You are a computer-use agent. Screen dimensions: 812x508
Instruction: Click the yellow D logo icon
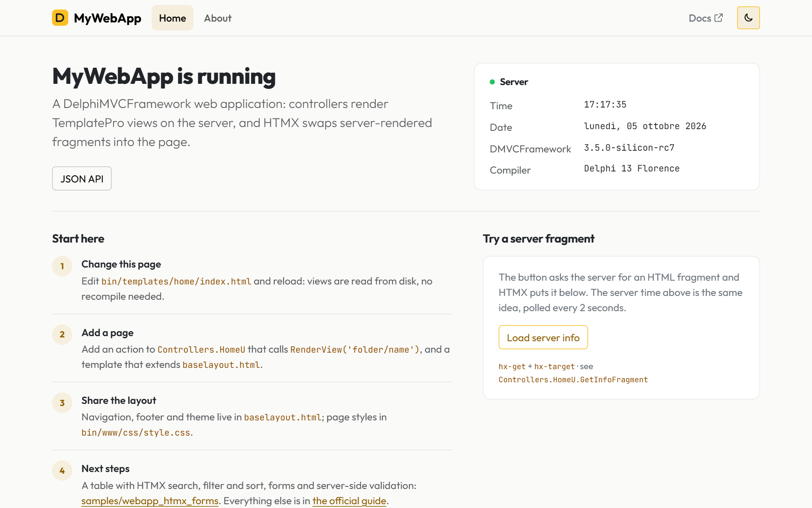[60, 18]
